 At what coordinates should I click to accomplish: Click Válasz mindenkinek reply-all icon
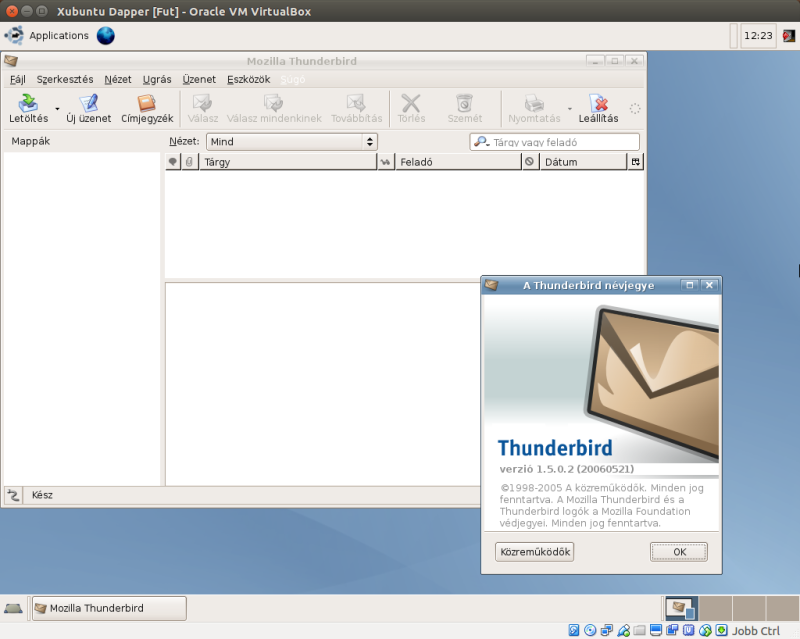274,108
